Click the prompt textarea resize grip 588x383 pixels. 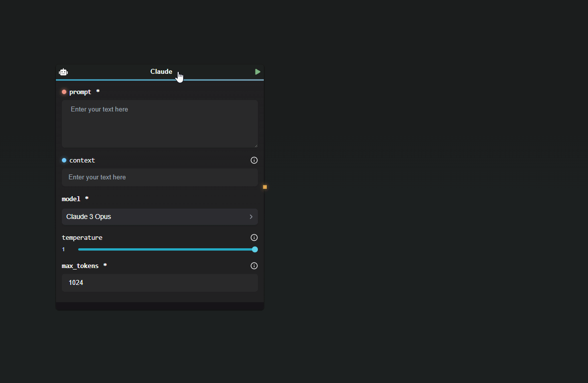tap(256, 146)
